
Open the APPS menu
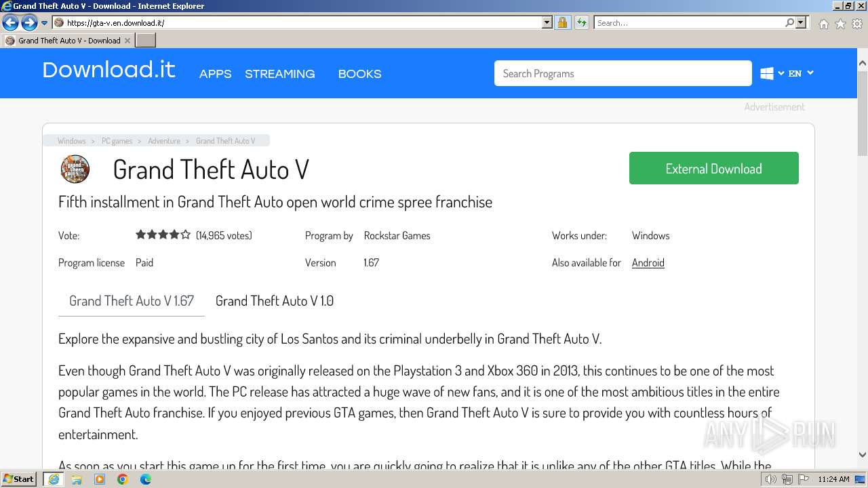tap(215, 74)
